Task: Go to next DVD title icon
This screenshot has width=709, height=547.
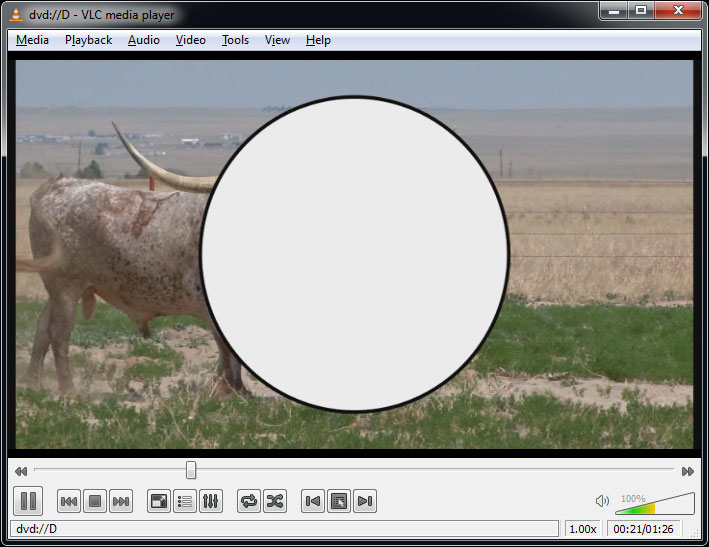Action: [365, 501]
